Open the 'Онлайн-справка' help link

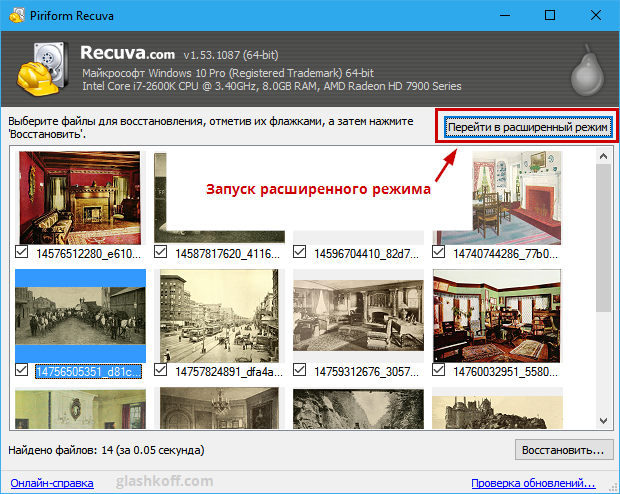(52, 483)
